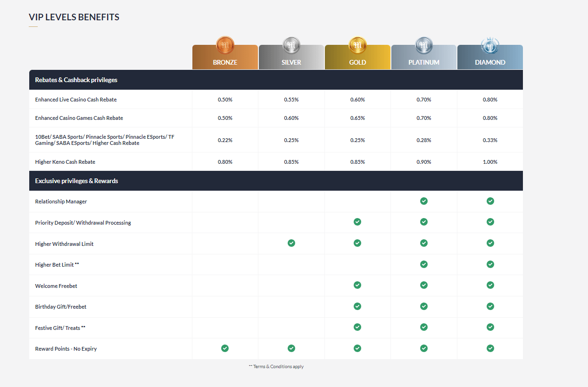The width and height of the screenshot is (588, 387).
Task: Click the 'Enhanced Live Casino Cash Rebate' row label
Action: (76, 100)
